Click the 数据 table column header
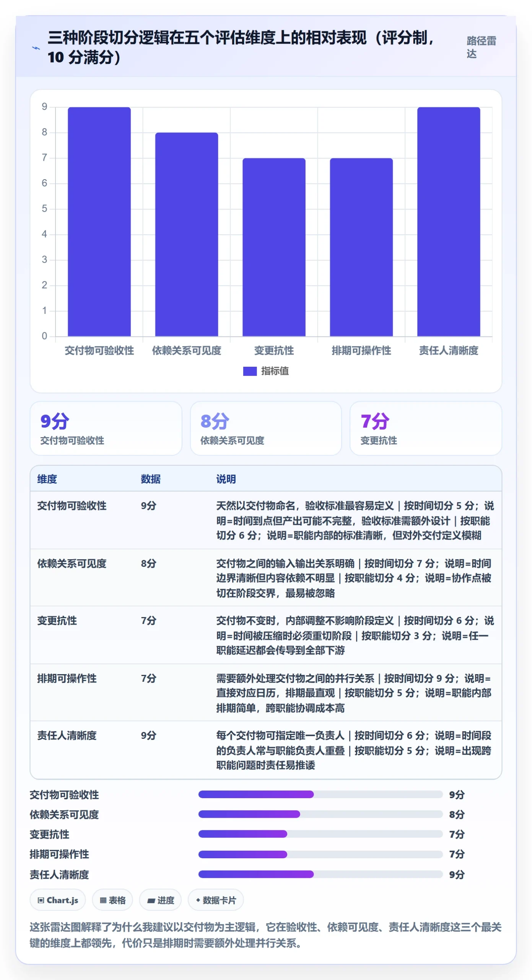 coord(151,479)
